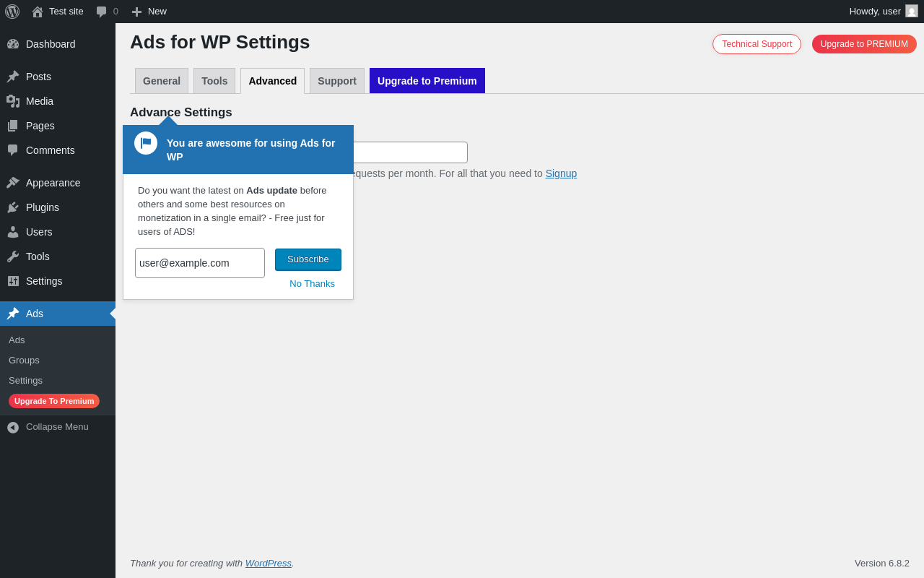
Task: Select the Advanced tab
Action: click(x=273, y=81)
